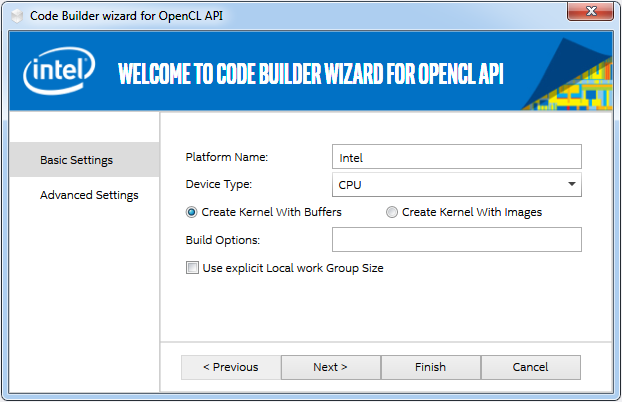Viewport: 622px width, 402px height.
Task: Click the Finish button
Action: click(x=431, y=367)
